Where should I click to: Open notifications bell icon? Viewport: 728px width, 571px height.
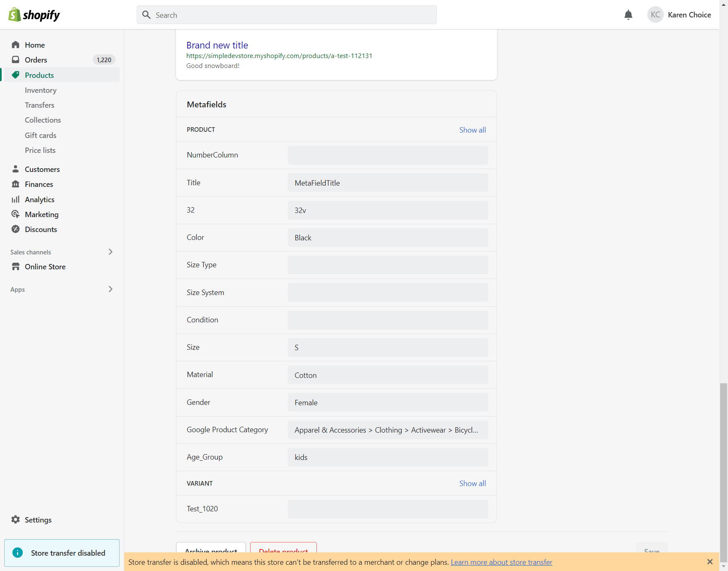click(x=628, y=15)
